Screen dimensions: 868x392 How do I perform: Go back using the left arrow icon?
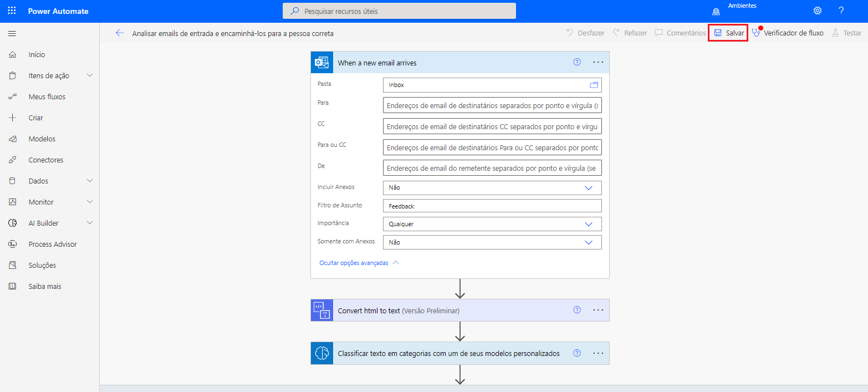(x=119, y=33)
